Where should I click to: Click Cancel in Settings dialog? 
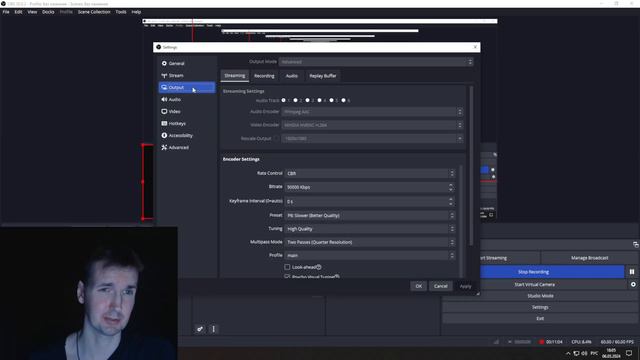tap(441, 286)
